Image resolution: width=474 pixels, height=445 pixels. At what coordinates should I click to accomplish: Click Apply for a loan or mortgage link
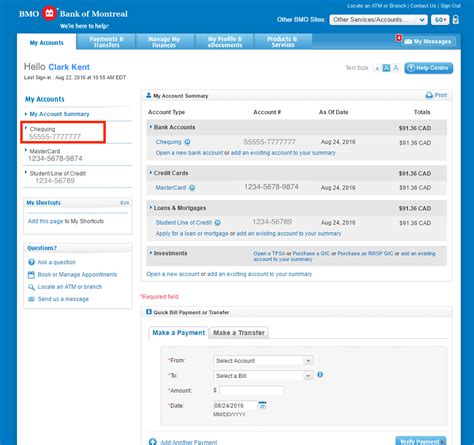click(x=192, y=233)
